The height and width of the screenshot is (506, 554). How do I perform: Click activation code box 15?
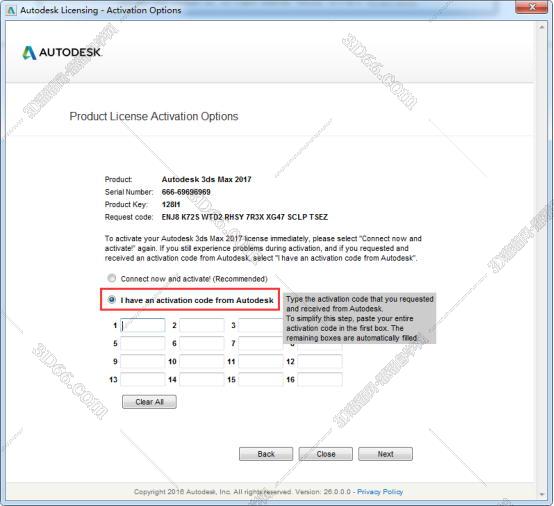pos(261,380)
